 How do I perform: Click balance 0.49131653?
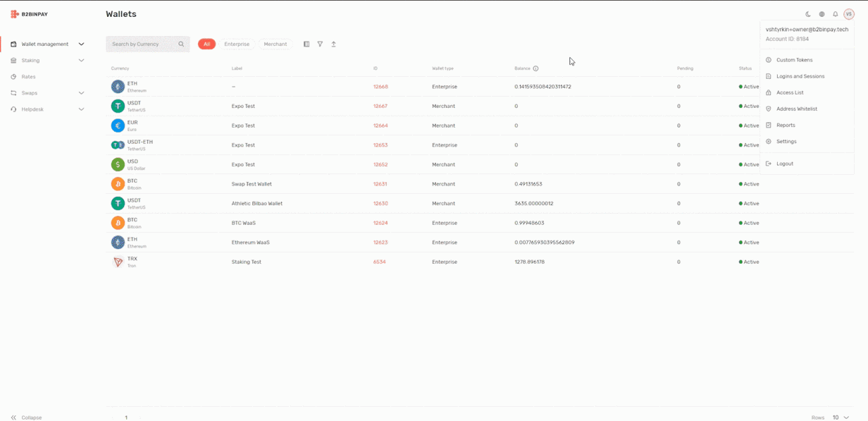[528, 184]
